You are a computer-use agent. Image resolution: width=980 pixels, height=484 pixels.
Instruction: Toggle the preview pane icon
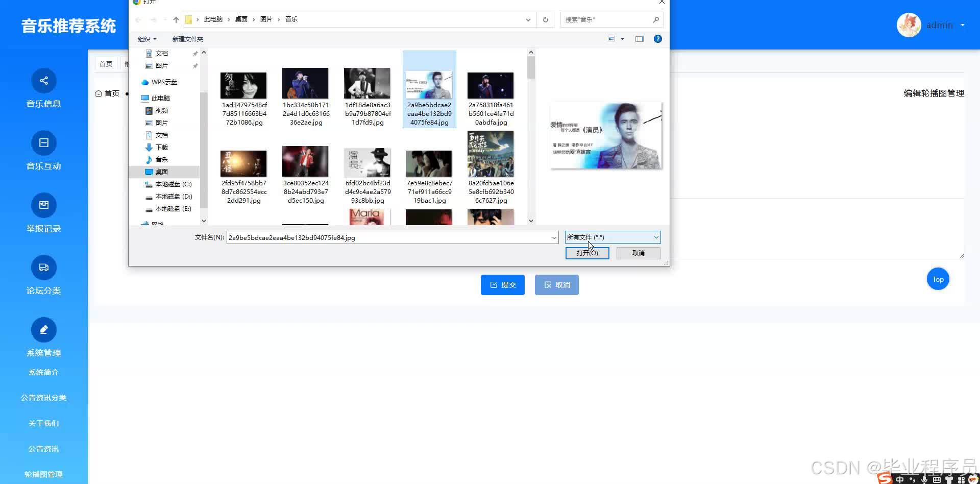(x=640, y=39)
